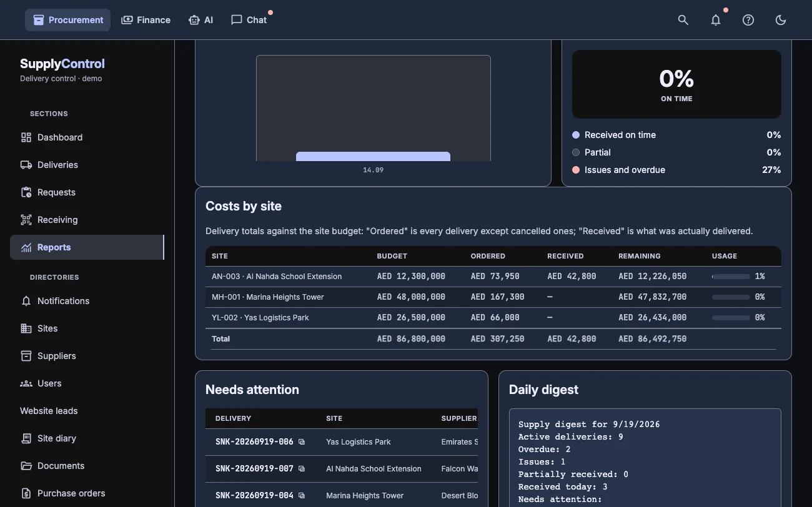812x507 pixels.
Task: Switch to the Finance tab
Action: coord(146,20)
